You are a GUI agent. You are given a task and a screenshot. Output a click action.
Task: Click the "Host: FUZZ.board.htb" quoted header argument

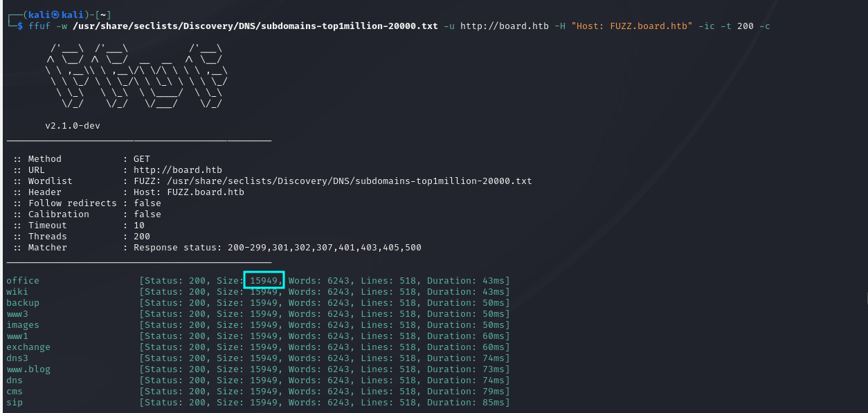click(x=631, y=26)
